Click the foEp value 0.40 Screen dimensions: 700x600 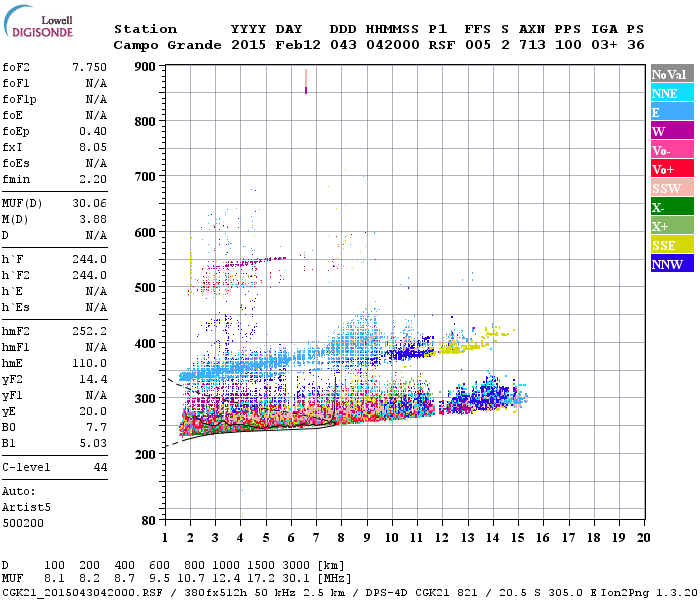click(93, 131)
